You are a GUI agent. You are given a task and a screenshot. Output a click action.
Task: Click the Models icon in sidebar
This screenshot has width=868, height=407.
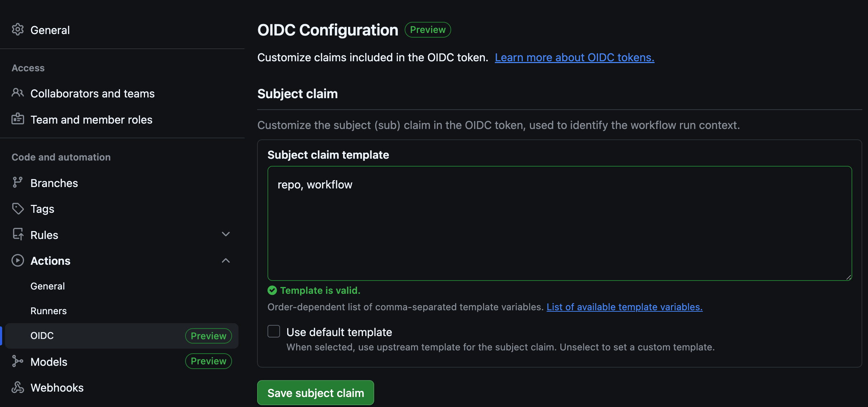[18, 361]
